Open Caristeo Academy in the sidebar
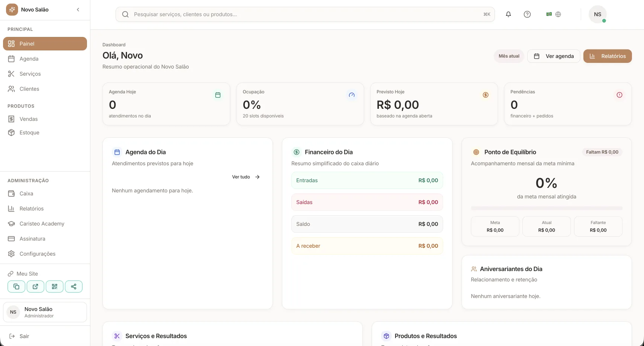Viewport: 644px width, 346px height. [45, 224]
